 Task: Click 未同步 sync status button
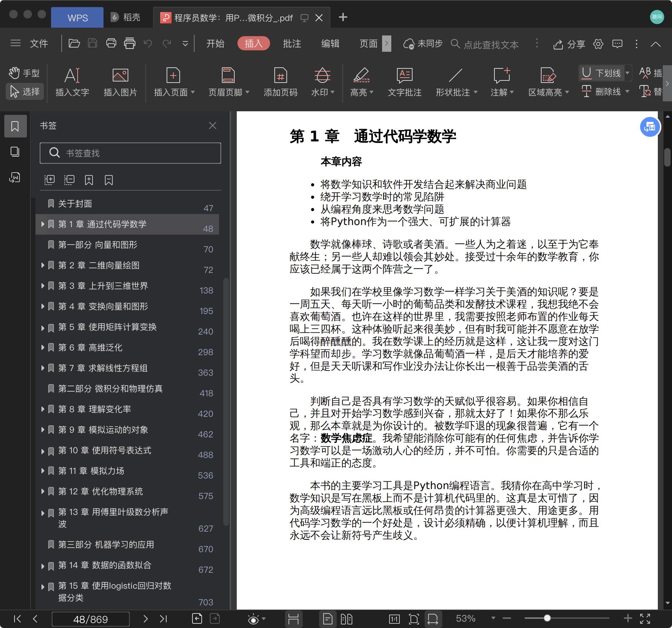point(423,44)
